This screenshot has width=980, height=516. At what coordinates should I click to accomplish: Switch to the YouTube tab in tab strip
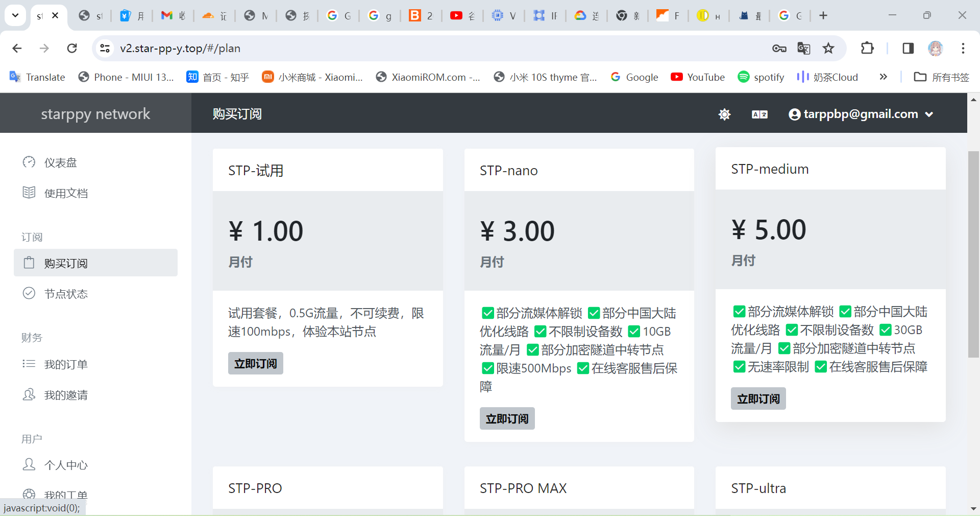462,15
